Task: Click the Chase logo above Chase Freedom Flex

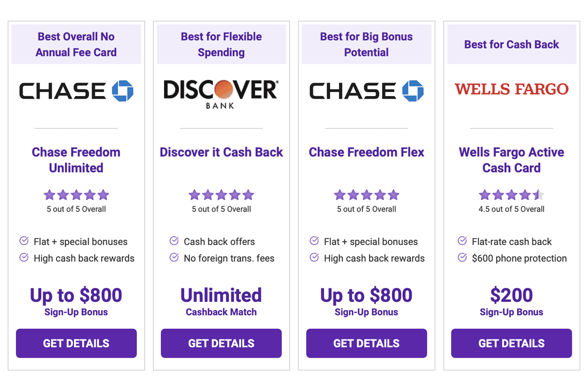Action: point(366,91)
